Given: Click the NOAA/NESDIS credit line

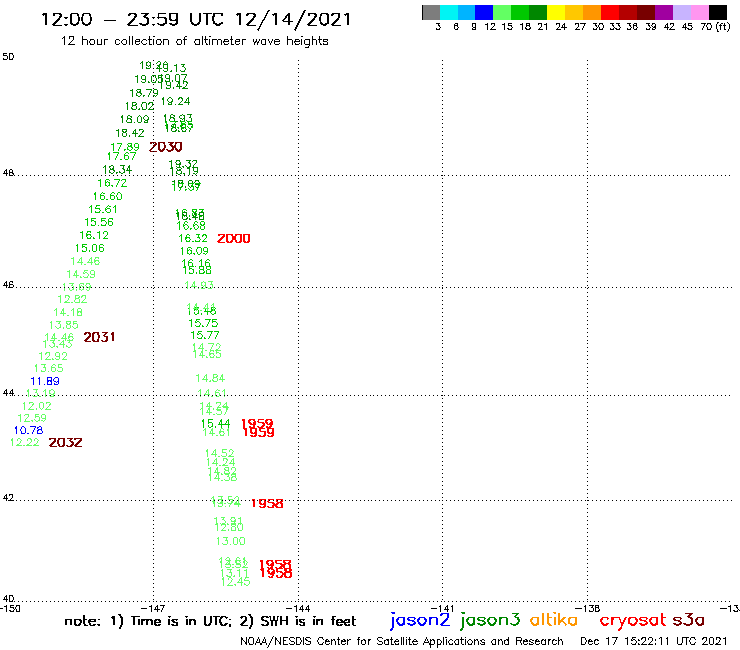Looking at the screenshot, I should point(402,641).
